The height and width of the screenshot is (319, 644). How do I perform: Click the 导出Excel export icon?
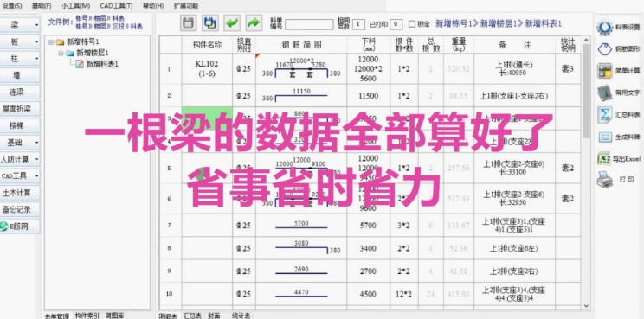(604, 158)
